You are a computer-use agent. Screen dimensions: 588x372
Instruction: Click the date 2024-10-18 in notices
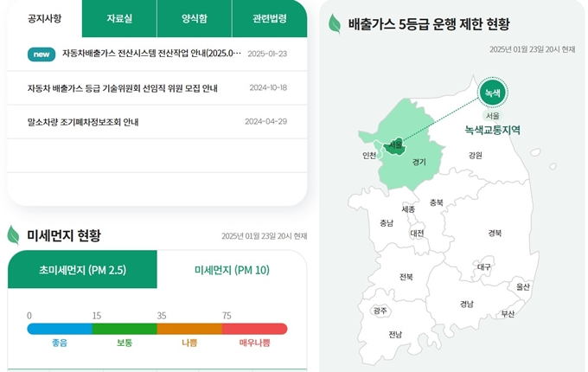tap(268, 87)
